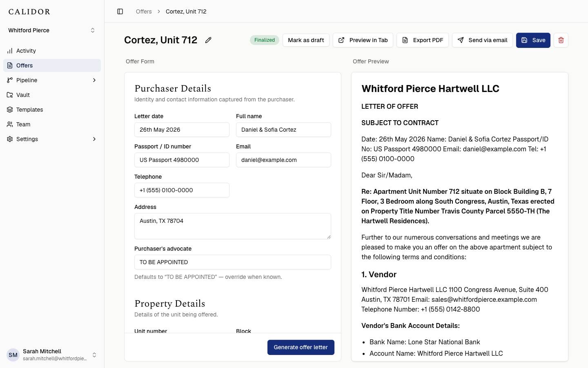588x368 pixels.
Task: Click Send via email button
Action: 482,40
